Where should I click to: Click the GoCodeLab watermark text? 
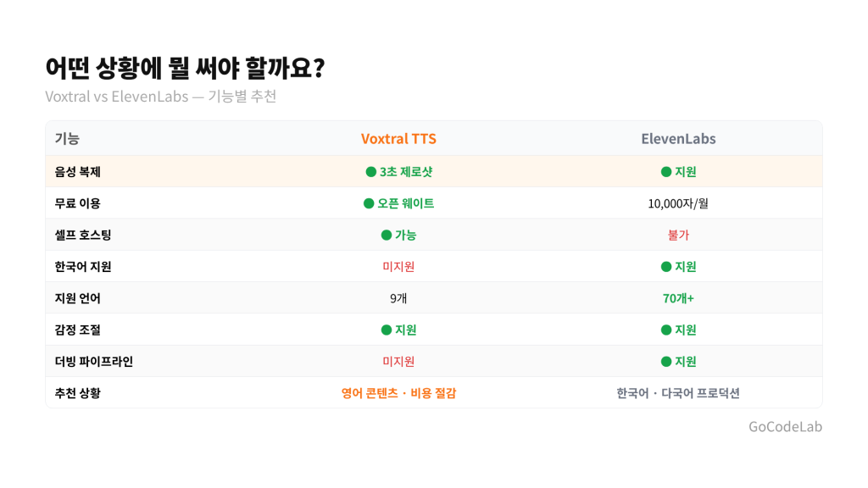point(785,427)
